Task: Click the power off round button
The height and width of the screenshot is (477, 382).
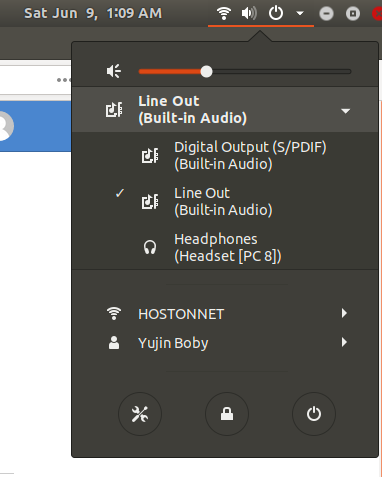Action: pyautogui.click(x=314, y=414)
